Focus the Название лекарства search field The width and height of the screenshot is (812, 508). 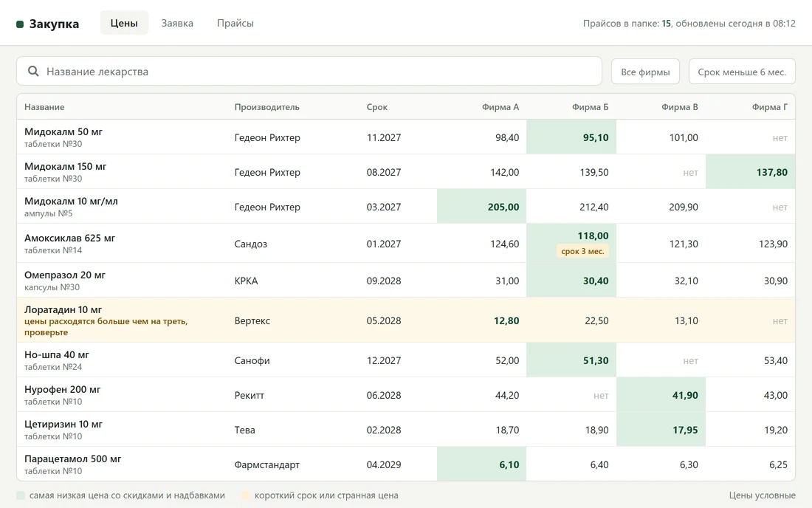[x=309, y=72]
